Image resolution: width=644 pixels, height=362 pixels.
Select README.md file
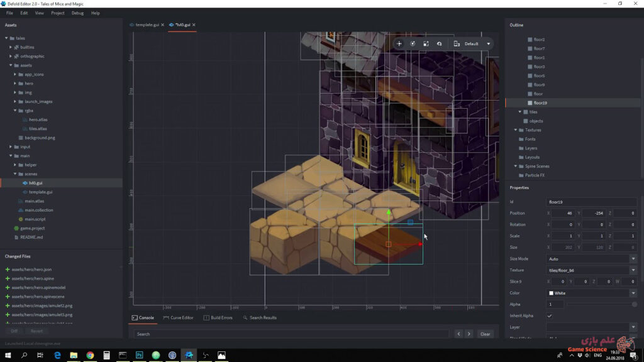pos(31,237)
